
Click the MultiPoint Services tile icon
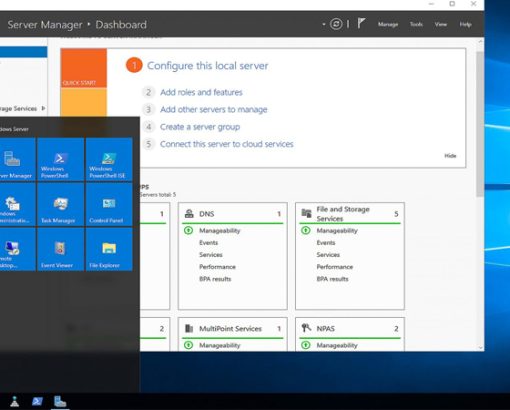click(x=189, y=329)
